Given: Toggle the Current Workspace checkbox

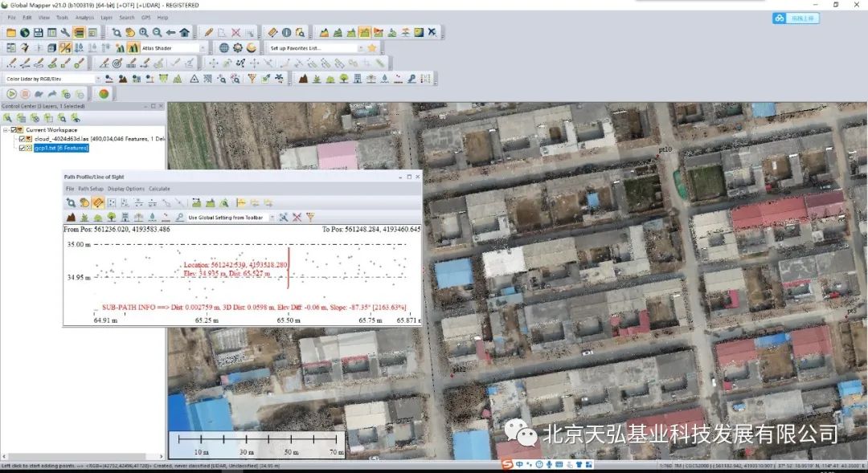Looking at the screenshot, I should pyautogui.click(x=14, y=130).
